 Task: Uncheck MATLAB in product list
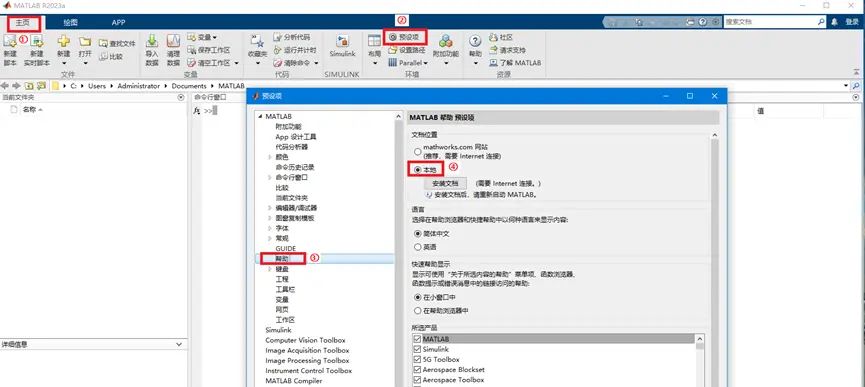click(x=418, y=339)
